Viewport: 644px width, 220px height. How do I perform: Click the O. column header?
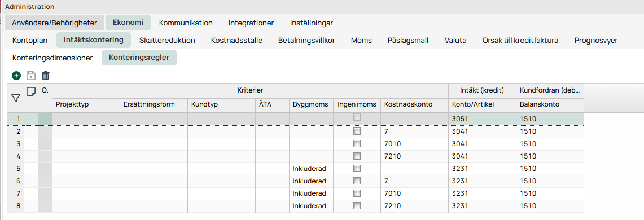(x=45, y=98)
